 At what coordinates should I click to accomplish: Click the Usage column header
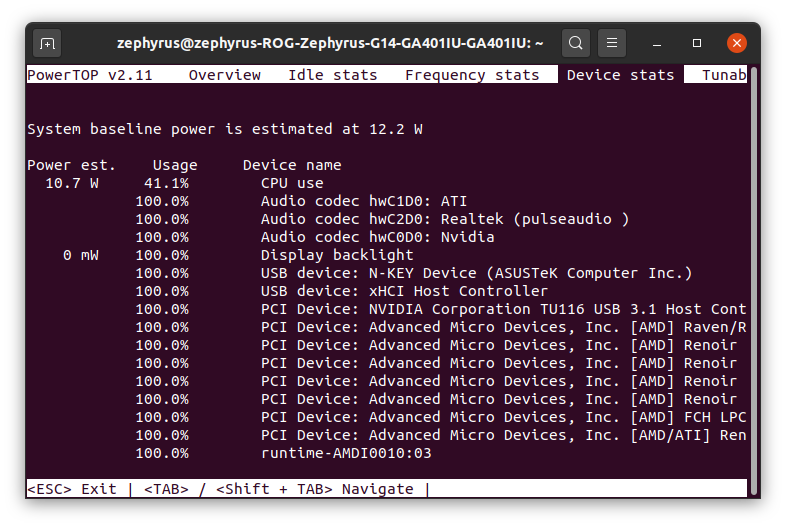[175, 165]
